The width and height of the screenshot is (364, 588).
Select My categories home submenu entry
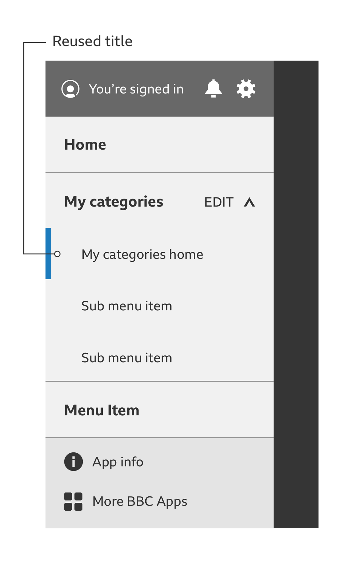pyautogui.click(x=142, y=254)
